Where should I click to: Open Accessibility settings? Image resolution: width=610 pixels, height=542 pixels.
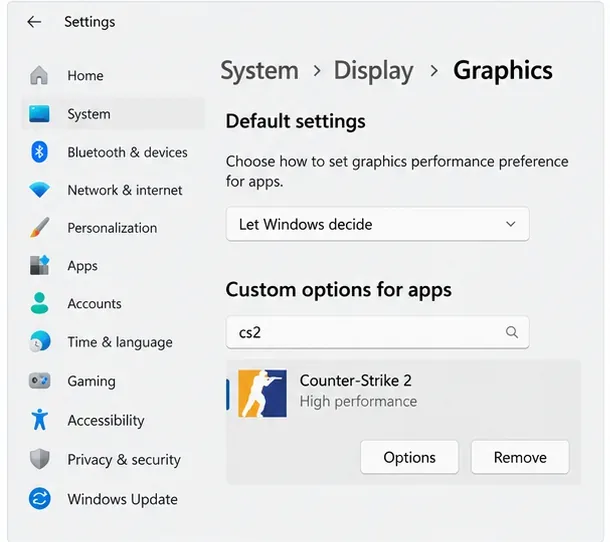[113, 420]
